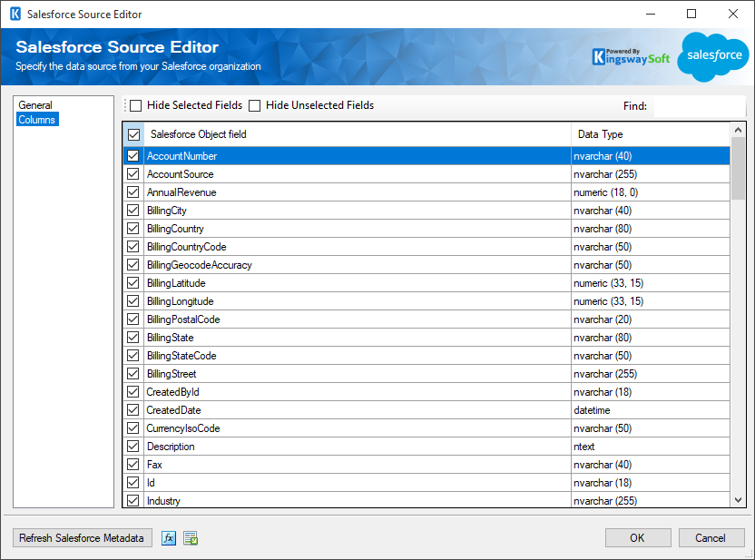Uncheck the Industry field checkbox

tap(132, 501)
